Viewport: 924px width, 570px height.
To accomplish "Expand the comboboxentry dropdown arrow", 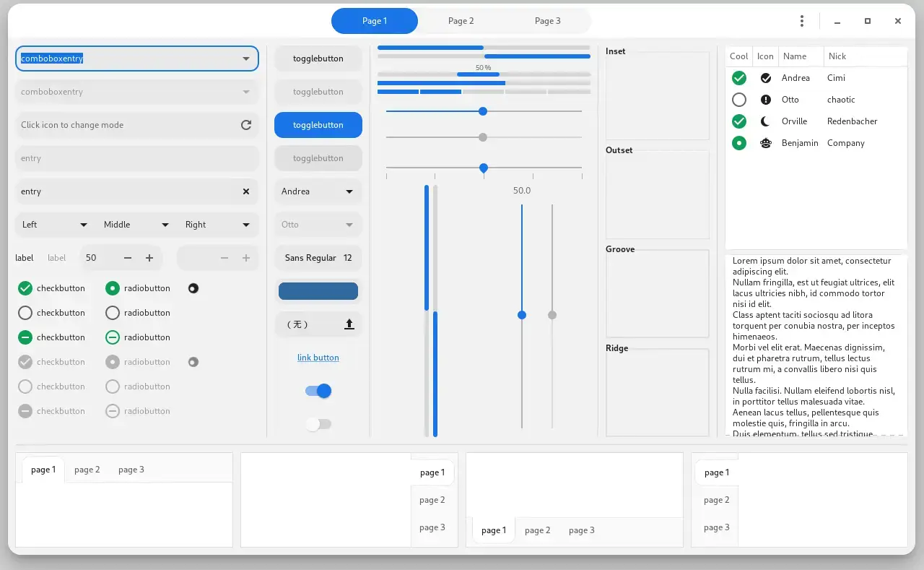I will (x=246, y=59).
